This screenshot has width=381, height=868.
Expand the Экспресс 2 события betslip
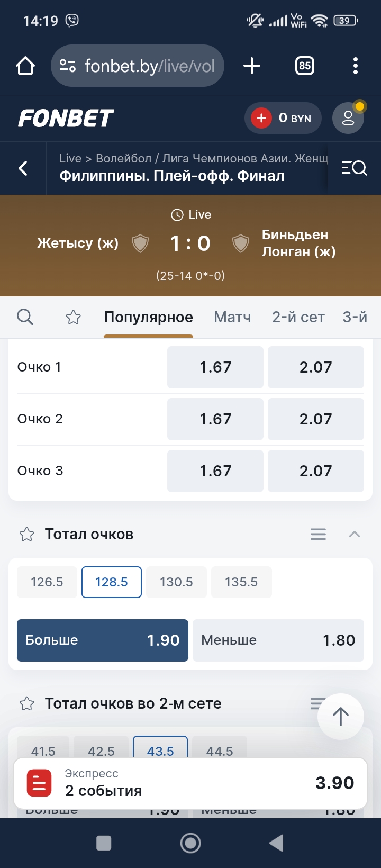click(190, 783)
